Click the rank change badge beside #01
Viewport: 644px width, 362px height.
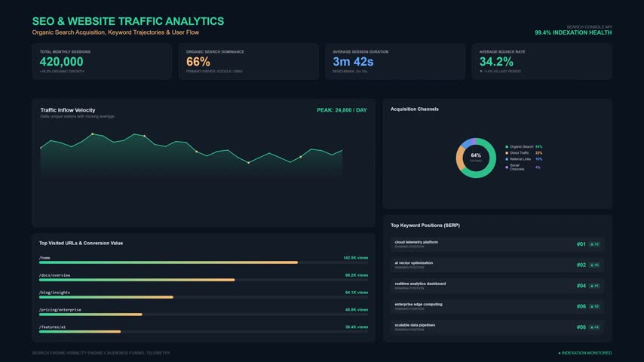tap(594, 244)
